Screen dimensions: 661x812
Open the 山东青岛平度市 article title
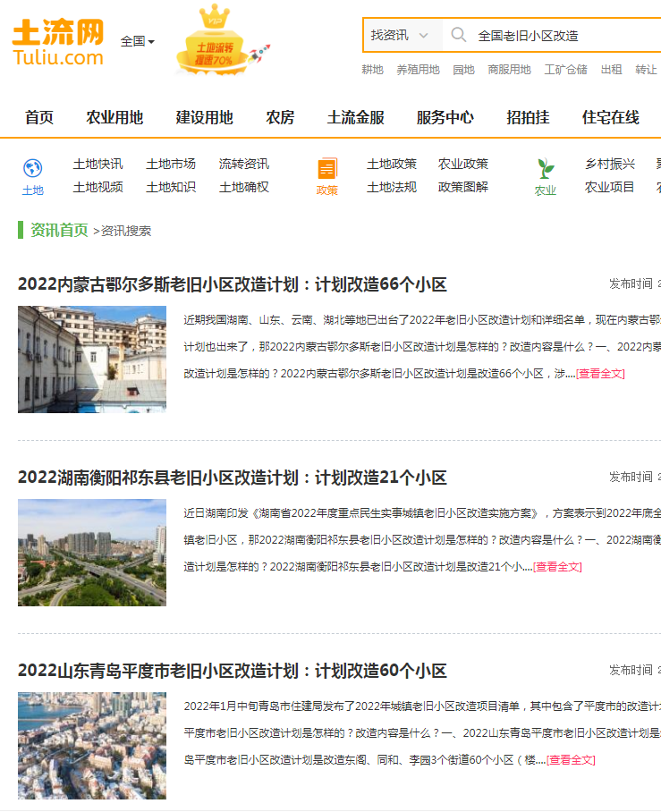pos(232,671)
